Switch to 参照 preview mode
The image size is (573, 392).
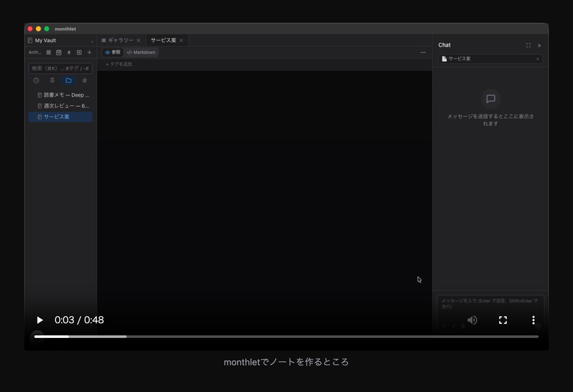pyautogui.click(x=113, y=52)
